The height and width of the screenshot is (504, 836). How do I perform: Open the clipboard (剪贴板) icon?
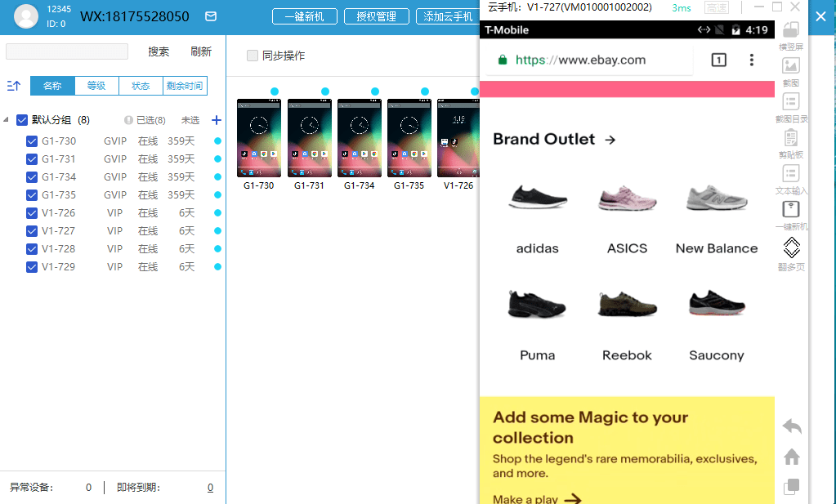(791, 137)
